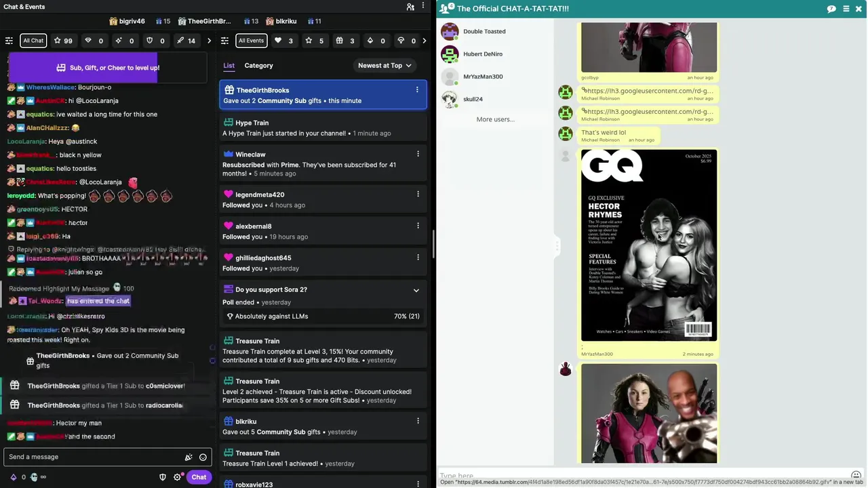The image size is (868, 488).
Task: Switch to the List view tab
Action: tap(229, 66)
